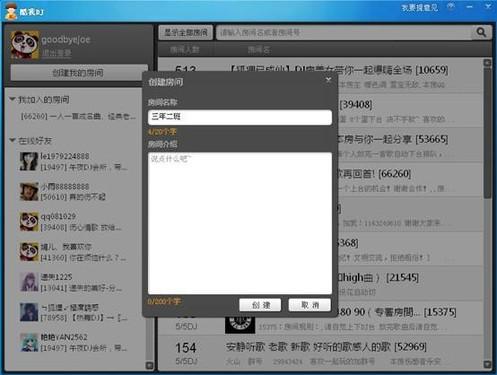Click the 创建 button in dialog
Image resolution: width=497 pixels, height=375 pixels.
(x=260, y=305)
